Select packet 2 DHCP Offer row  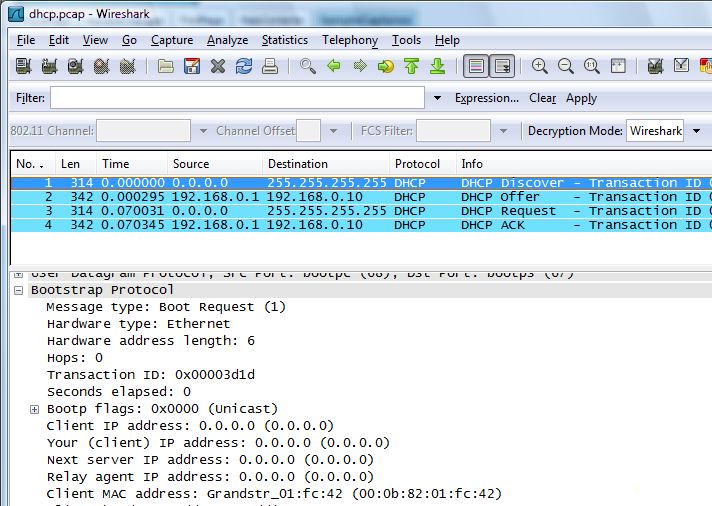(x=361, y=197)
